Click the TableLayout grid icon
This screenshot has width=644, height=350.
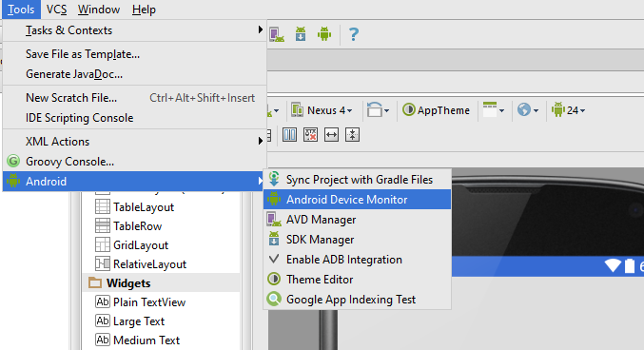(x=103, y=206)
